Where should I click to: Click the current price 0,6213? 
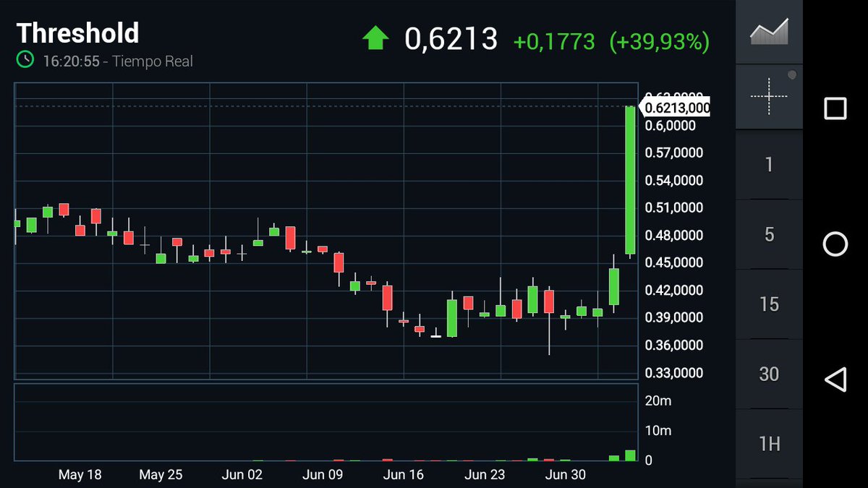click(x=451, y=39)
